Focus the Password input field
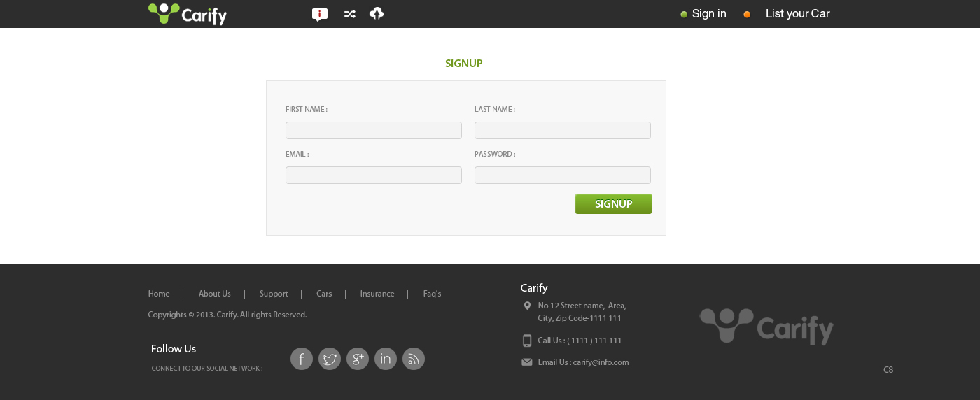980x400 pixels. tap(563, 176)
